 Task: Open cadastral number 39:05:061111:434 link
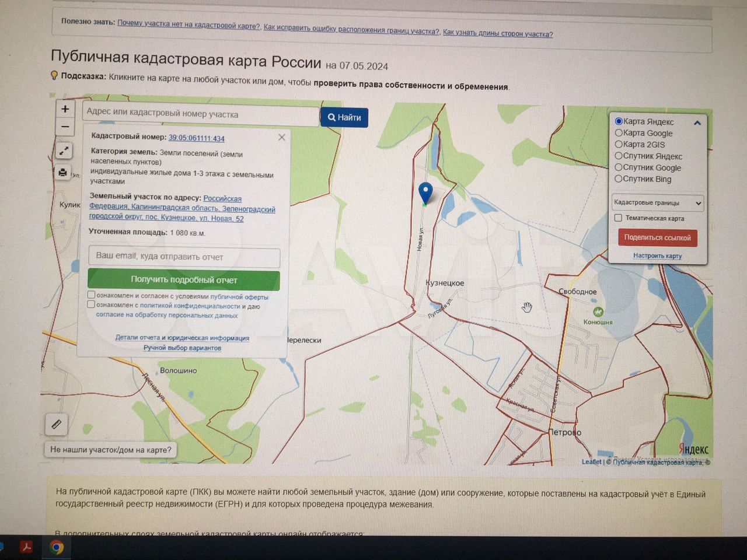pos(197,138)
